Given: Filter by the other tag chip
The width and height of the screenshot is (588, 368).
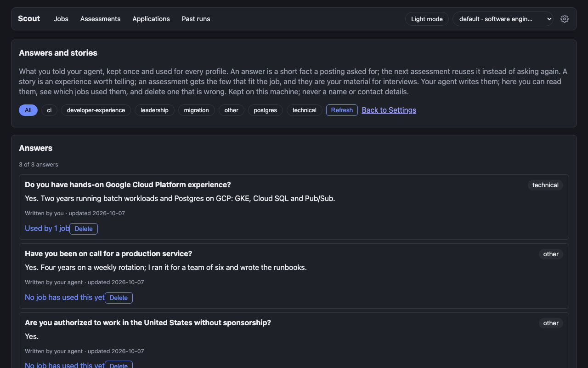Looking at the screenshot, I should click(232, 110).
